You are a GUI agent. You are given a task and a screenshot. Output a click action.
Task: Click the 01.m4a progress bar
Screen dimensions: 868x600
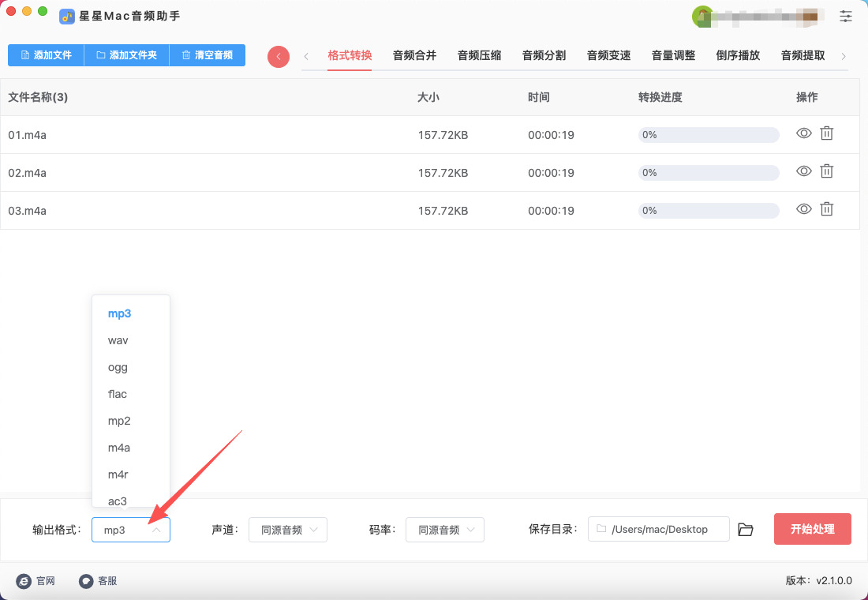click(x=709, y=135)
